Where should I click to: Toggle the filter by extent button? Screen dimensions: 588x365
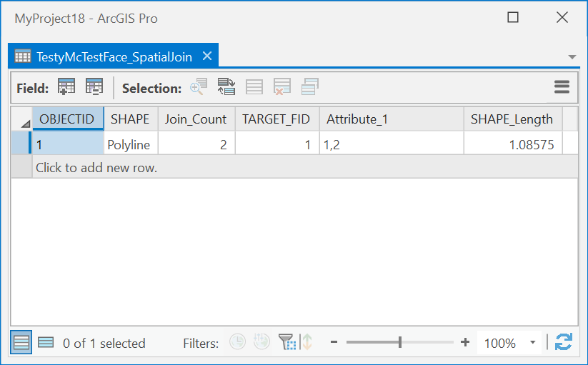click(287, 342)
